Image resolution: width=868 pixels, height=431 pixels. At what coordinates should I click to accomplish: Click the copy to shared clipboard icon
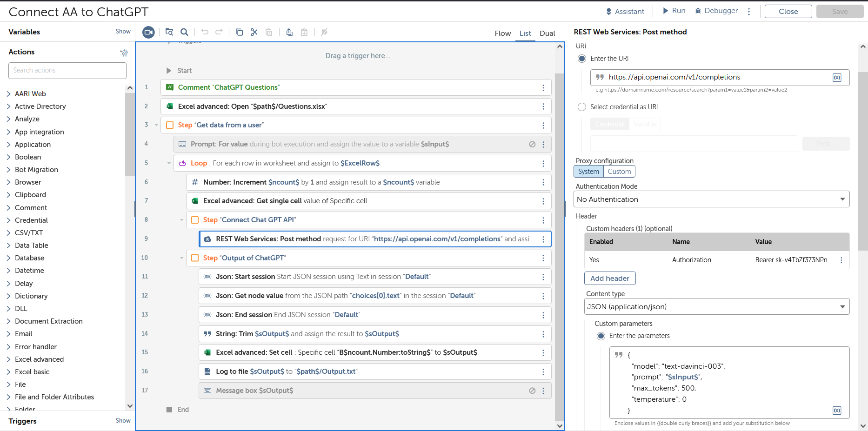[289, 32]
